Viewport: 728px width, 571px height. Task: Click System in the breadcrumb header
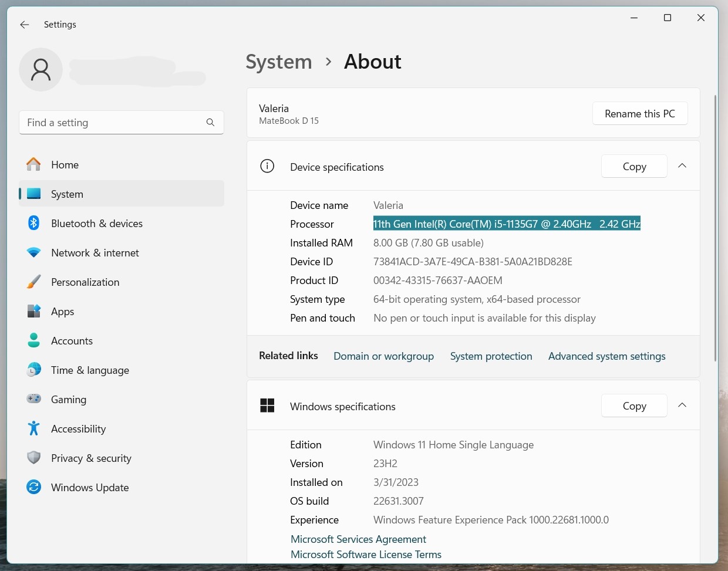click(279, 62)
